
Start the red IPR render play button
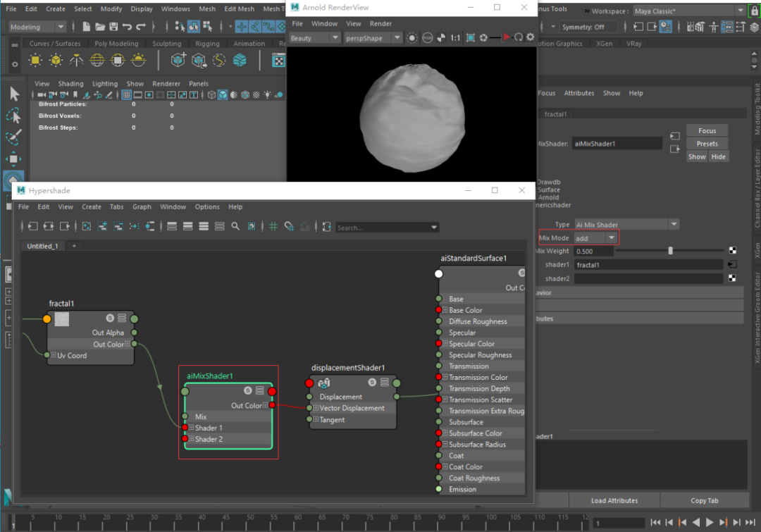coord(506,37)
